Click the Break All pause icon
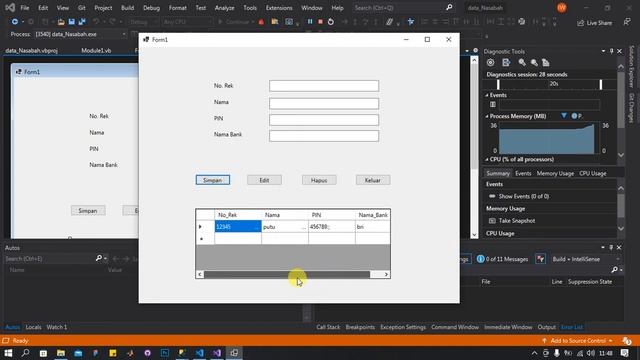This screenshot has width=640, height=360. [x=310, y=22]
